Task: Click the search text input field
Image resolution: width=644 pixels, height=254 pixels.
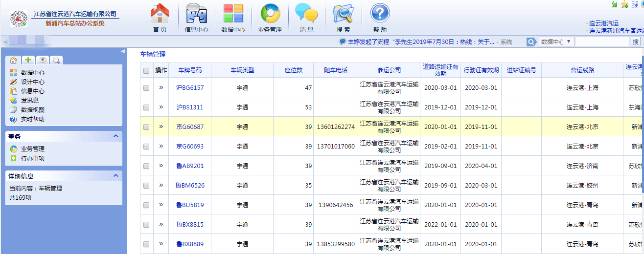Action: [601, 42]
